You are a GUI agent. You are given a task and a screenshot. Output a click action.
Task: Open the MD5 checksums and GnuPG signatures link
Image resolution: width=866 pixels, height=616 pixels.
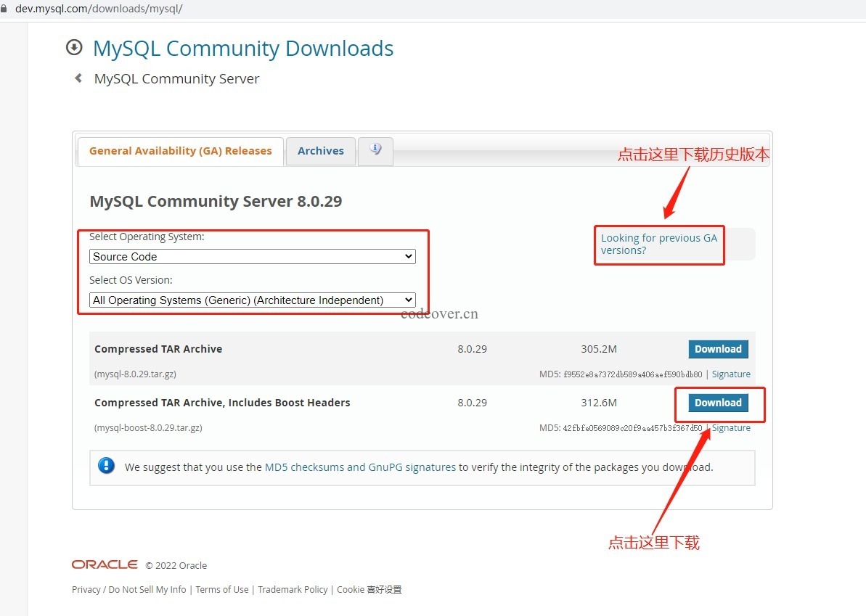(x=360, y=467)
